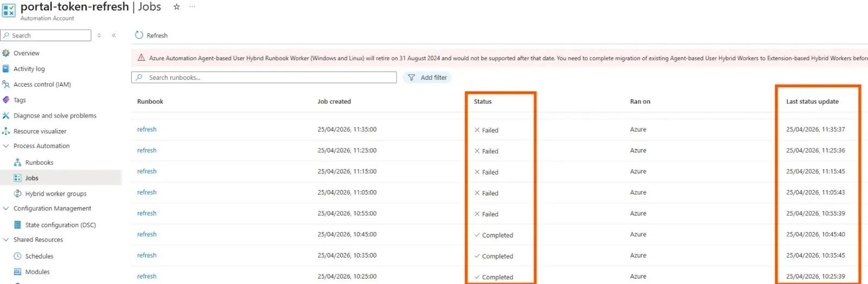Click the filter funnel icon
Screen dimensions: 868x284
tap(411, 78)
